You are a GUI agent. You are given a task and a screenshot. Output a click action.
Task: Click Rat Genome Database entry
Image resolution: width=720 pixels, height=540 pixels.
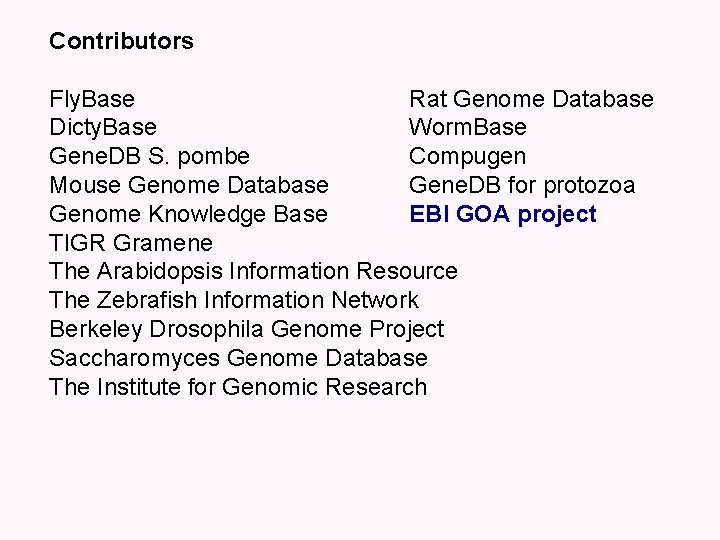(531, 100)
